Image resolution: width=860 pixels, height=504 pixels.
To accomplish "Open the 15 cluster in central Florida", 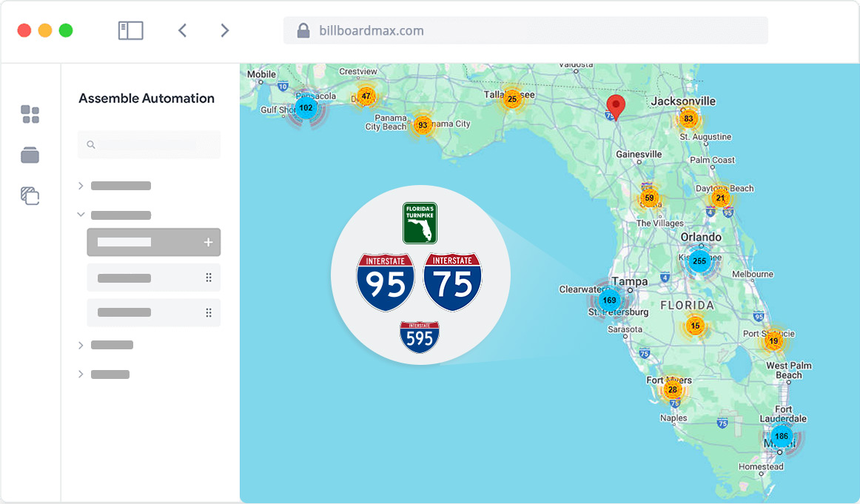I will (695, 326).
